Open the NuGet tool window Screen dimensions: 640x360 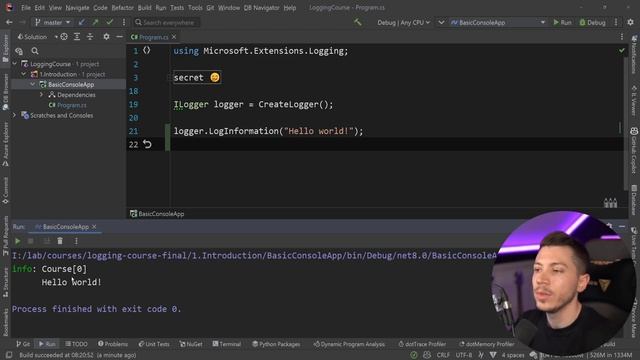pos(191,344)
